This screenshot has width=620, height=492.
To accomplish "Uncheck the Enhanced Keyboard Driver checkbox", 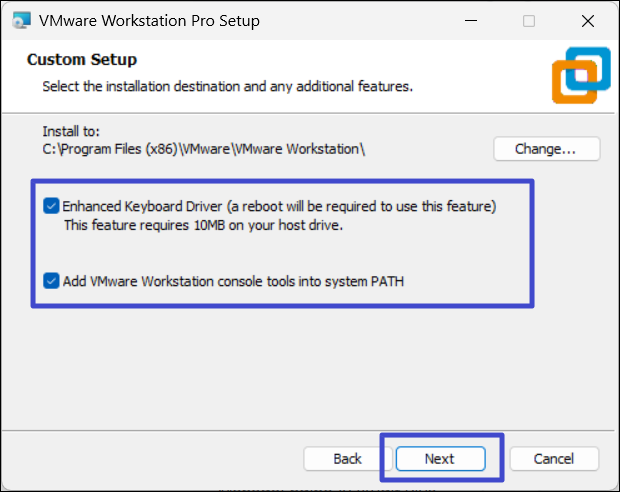I will [x=51, y=206].
